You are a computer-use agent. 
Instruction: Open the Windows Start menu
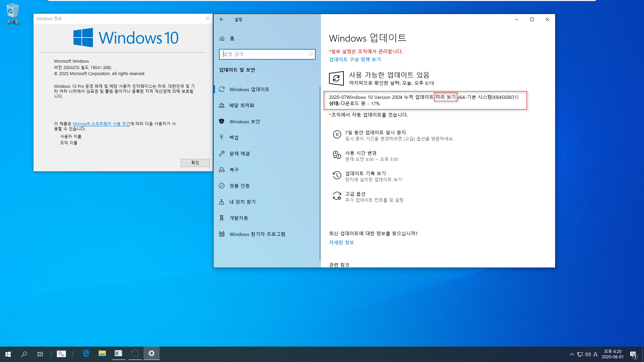(8, 354)
